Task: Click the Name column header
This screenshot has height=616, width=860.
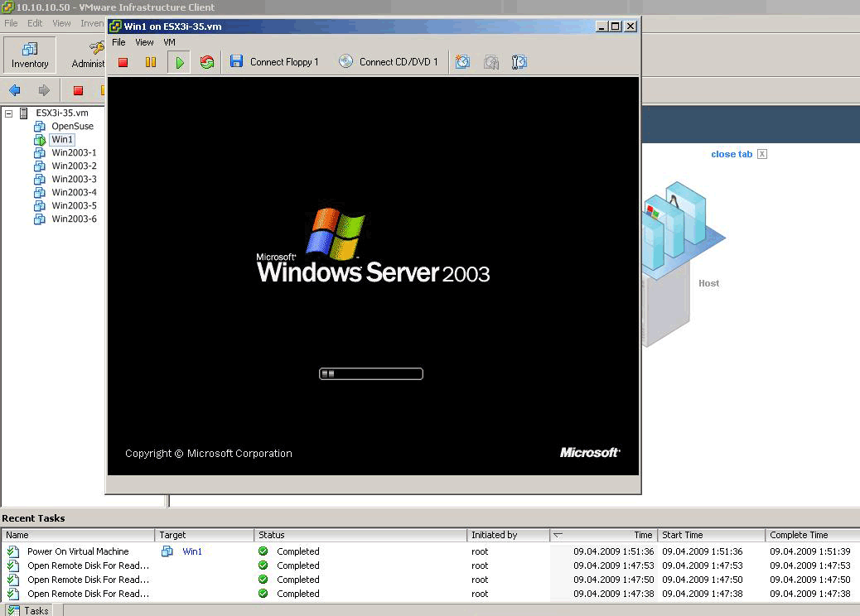Action: (x=79, y=535)
